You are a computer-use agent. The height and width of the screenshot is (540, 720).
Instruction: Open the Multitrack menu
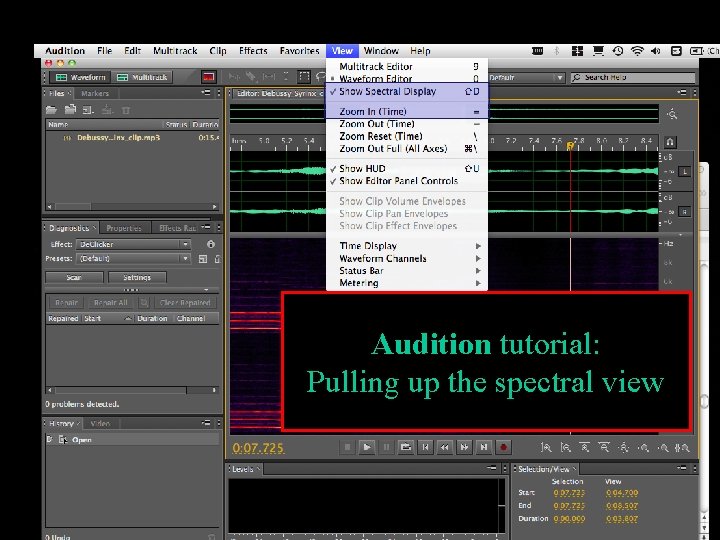[175, 51]
